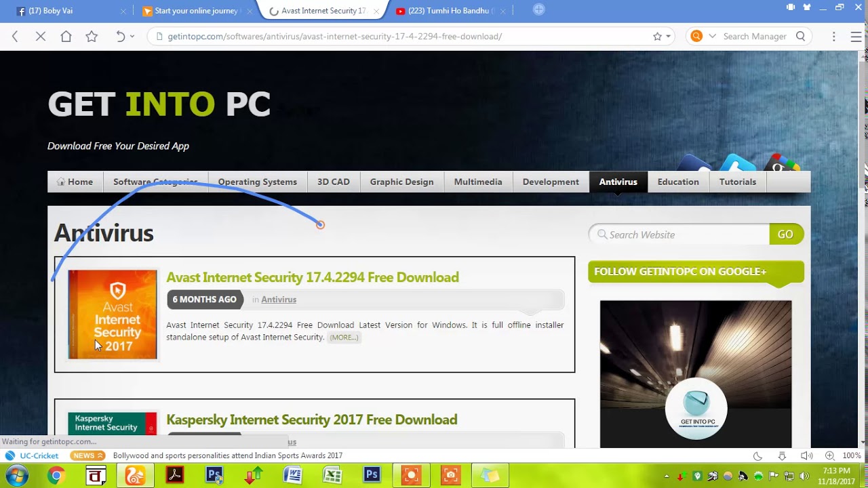The width and height of the screenshot is (868, 488).
Task: Click the orange search engine icon
Action: coord(696,37)
